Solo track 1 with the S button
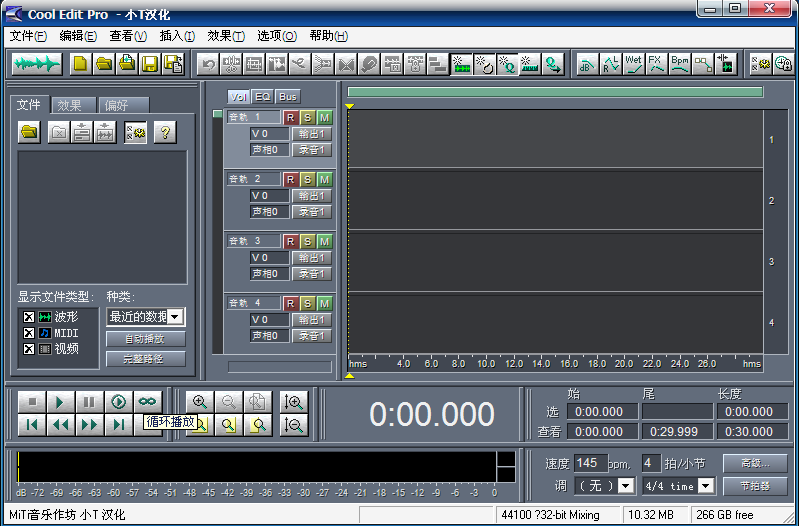This screenshot has width=799, height=526. 307,118
